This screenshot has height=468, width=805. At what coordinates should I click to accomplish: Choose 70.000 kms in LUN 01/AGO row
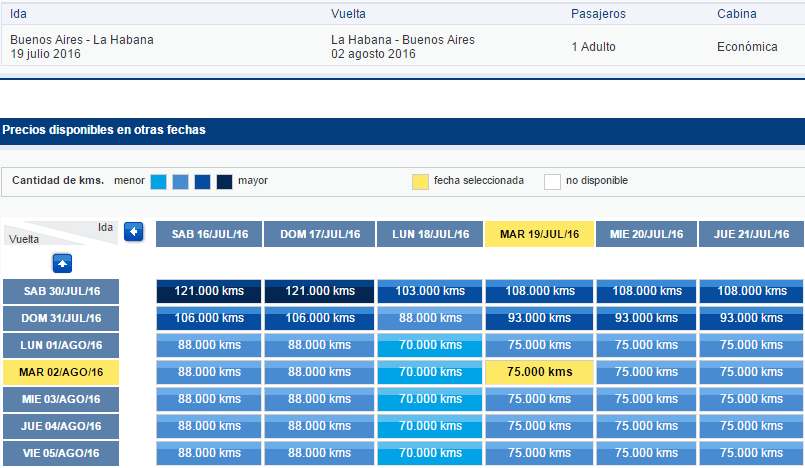click(430, 345)
